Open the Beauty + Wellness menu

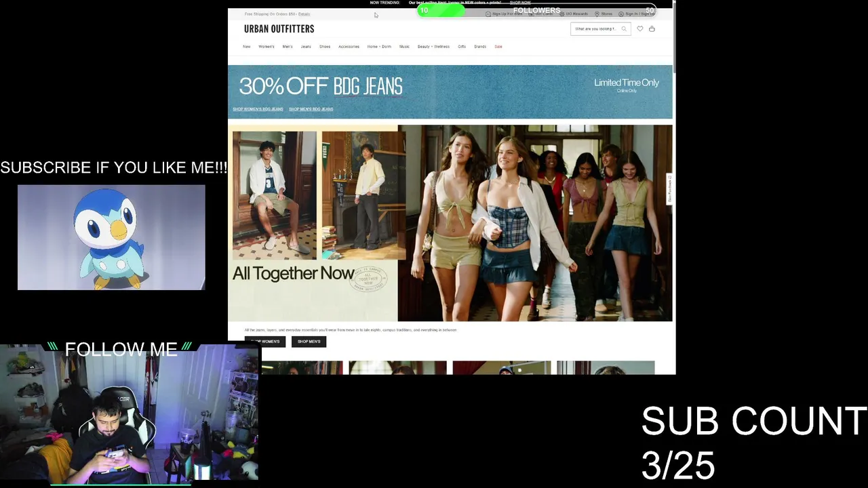click(x=433, y=47)
